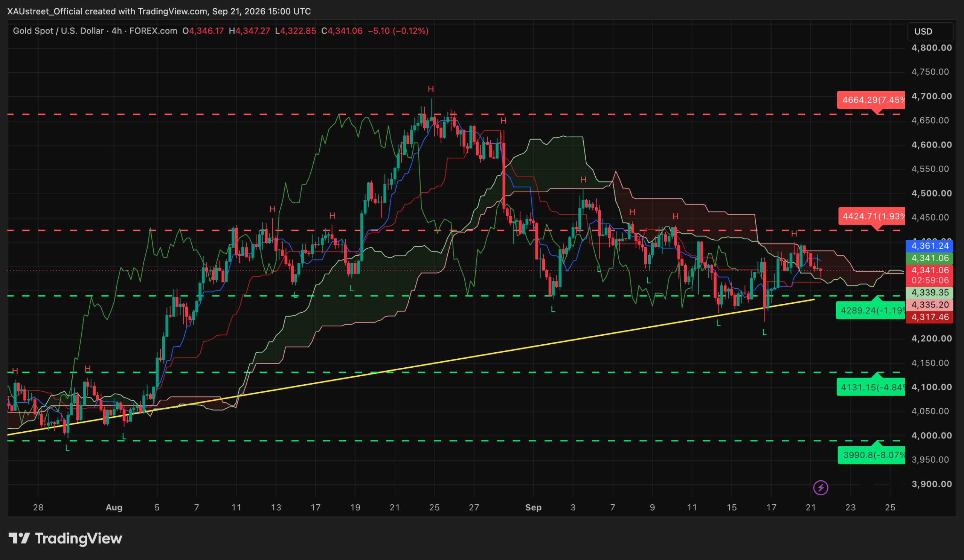964x560 pixels.
Task: Click the pink 4,335.20 price tag
Action: (930, 305)
